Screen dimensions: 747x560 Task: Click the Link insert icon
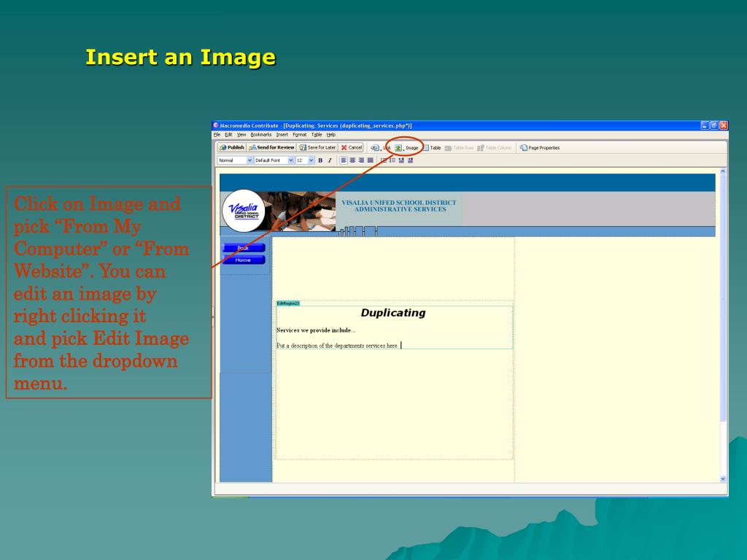(x=375, y=147)
